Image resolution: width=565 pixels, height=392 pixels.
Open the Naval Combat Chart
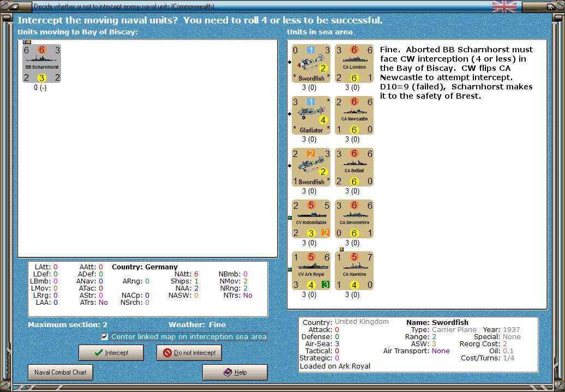pyautogui.click(x=61, y=372)
